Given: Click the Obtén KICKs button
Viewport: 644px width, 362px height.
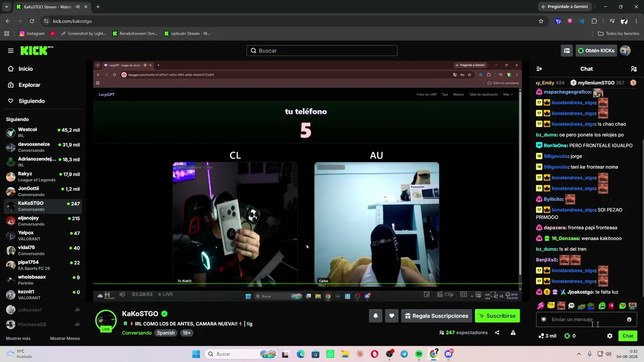Looking at the screenshot, I should tap(596, 51).
